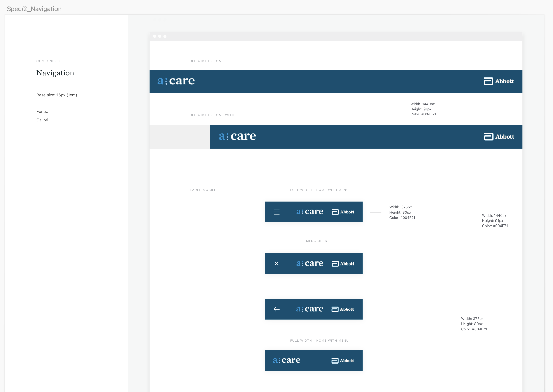553x392 pixels.
Task: Click the Abbott logo in second full-width header
Action: pyautogui.click(x=499, y=137)
